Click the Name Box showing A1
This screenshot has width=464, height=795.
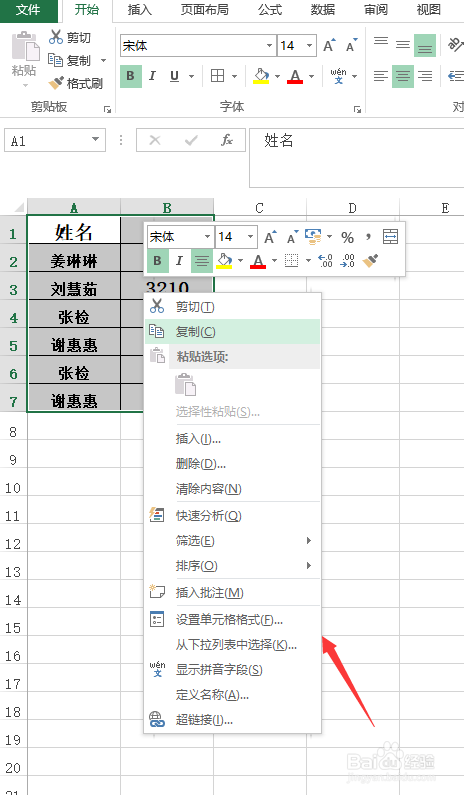55,140
